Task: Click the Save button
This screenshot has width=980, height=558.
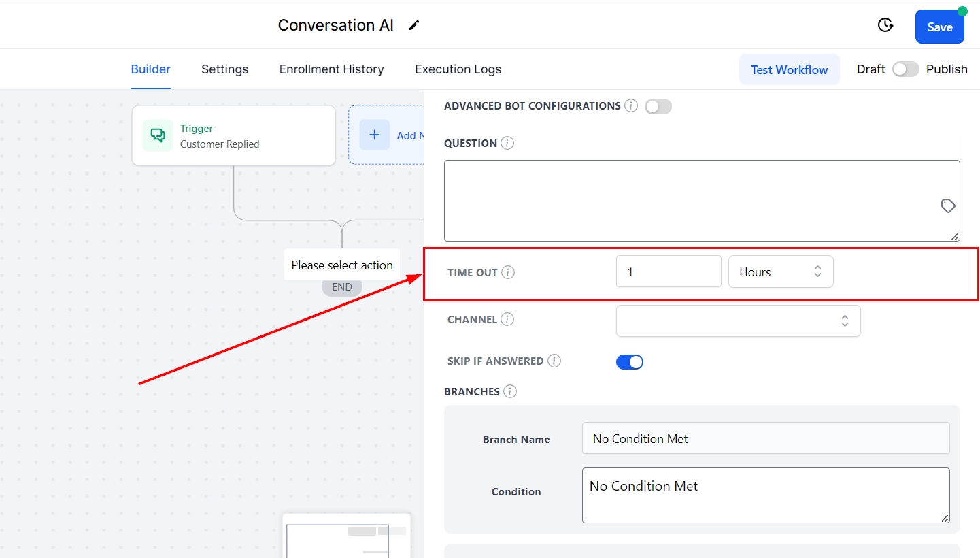Action: pyautogui.click(x=939, y=27)
